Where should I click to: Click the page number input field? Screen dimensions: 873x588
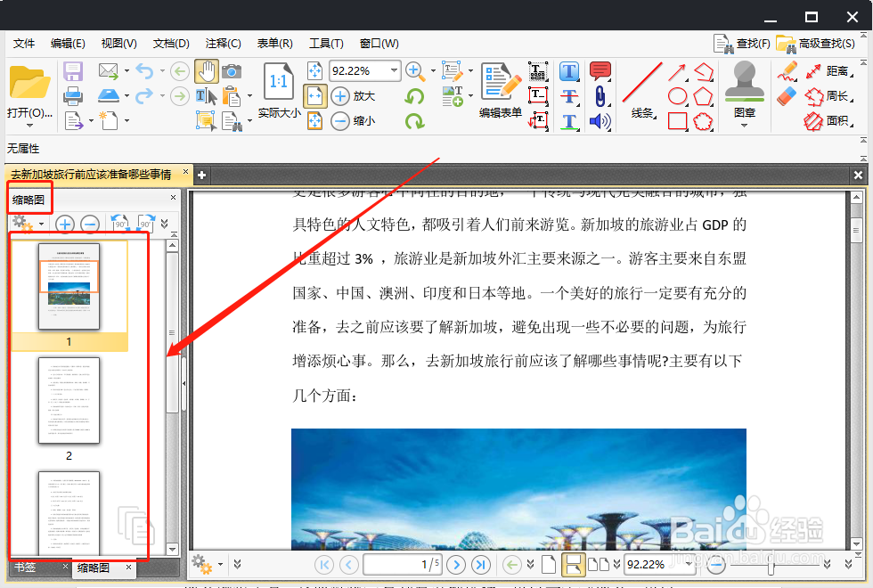[x=402, y=565]
